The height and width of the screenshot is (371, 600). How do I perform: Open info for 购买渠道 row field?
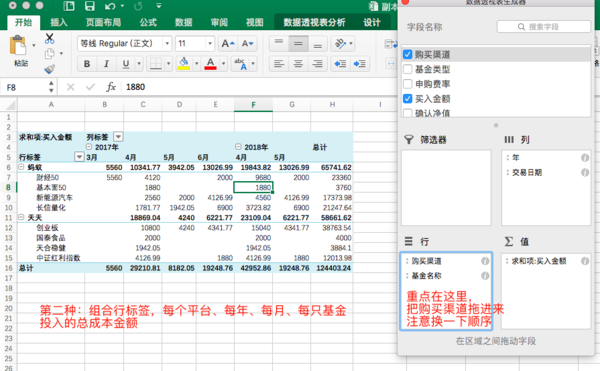coord(485,261)
